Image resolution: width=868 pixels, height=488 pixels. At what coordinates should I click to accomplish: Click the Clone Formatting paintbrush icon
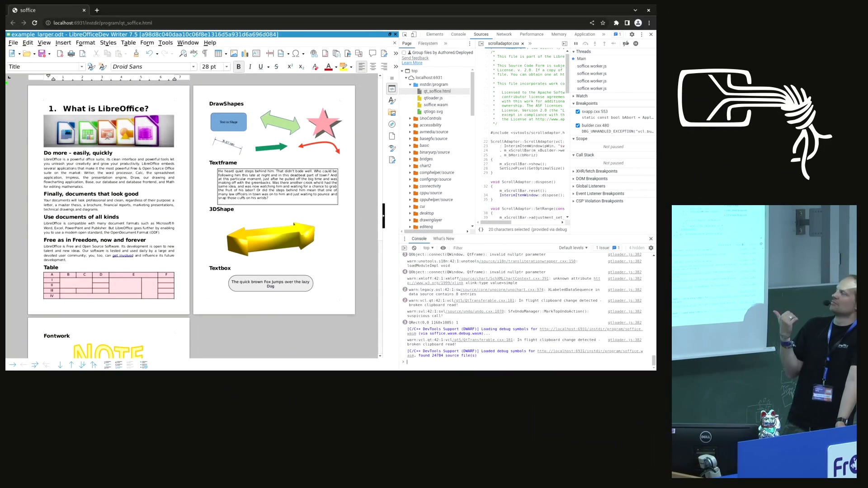click(136, 54)
